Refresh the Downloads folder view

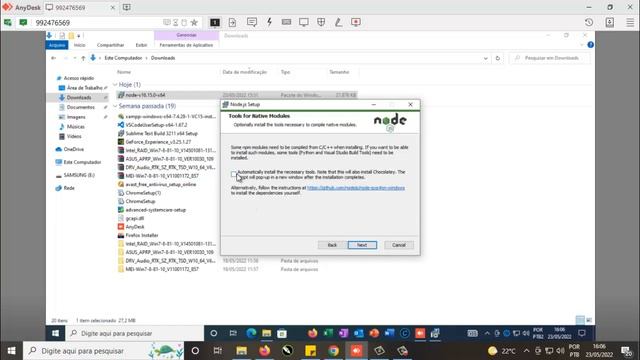498,58
